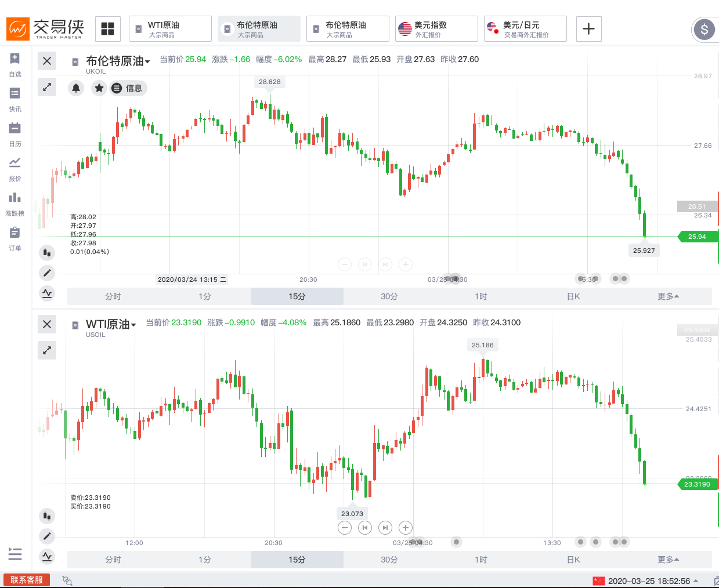
Task: Open the 日历 calendar sidebar icon
Action: point(15,134)
